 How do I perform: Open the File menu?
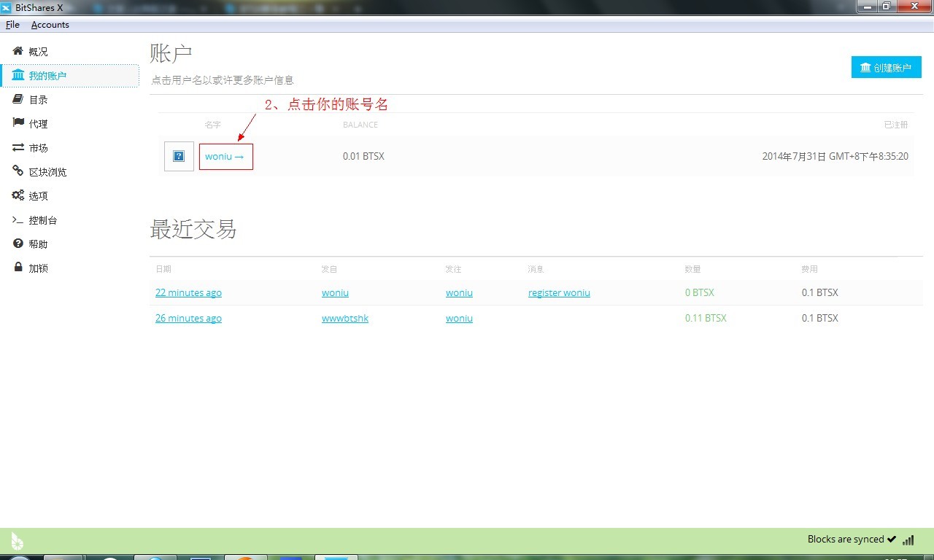(x=12, y=25)
